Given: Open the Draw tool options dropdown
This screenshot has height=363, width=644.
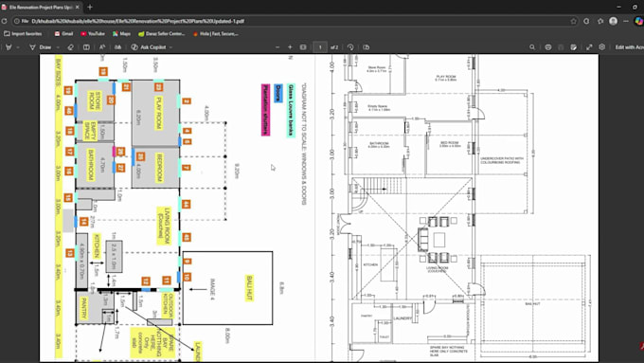Looking at the screenshot, I should (58, 47).
